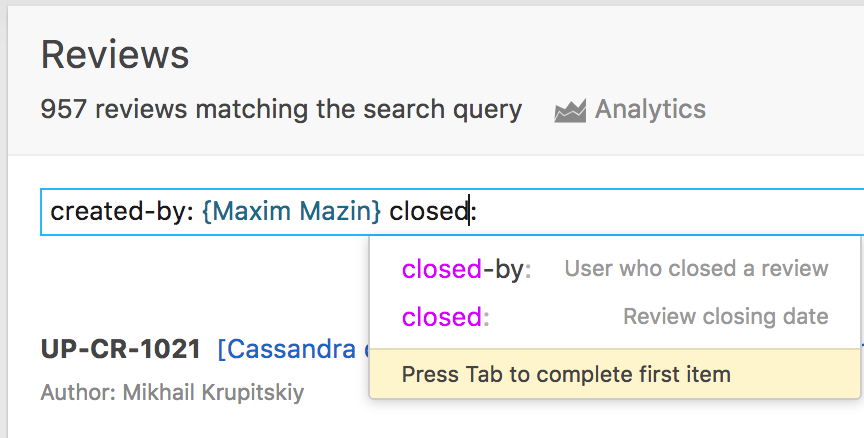This screenshot has width=864, height=438.
Task: Click the colon after closed in search field
Action: tap(473, 213)
